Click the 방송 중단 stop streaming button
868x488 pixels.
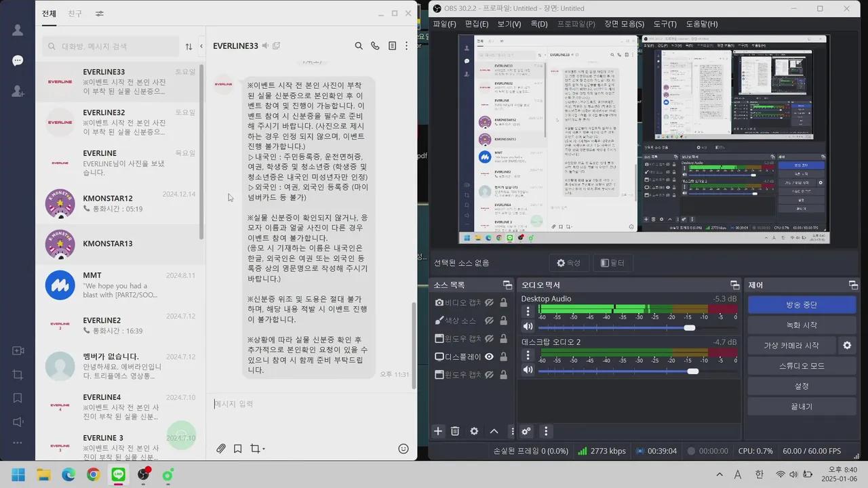802,305
